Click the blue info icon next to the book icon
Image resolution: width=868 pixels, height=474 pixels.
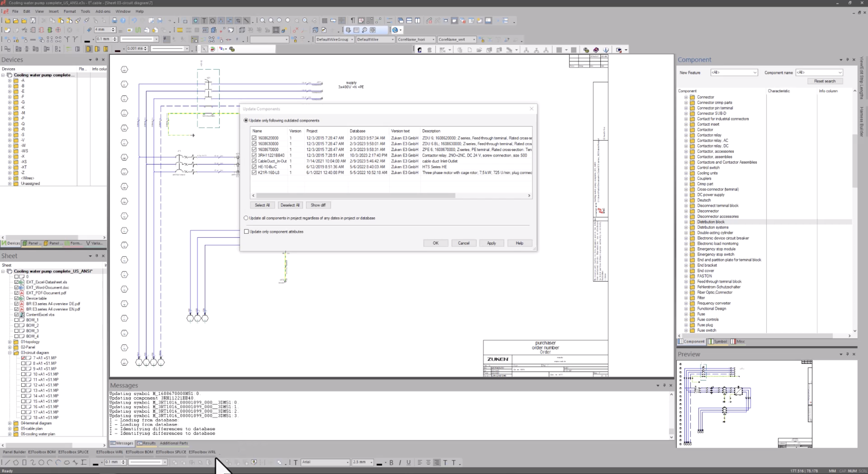click(606, 50)
